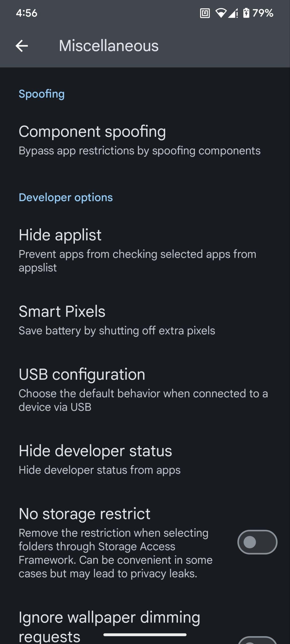
Task: Tap the Miscellaneous page title
Action: (109, 46)
